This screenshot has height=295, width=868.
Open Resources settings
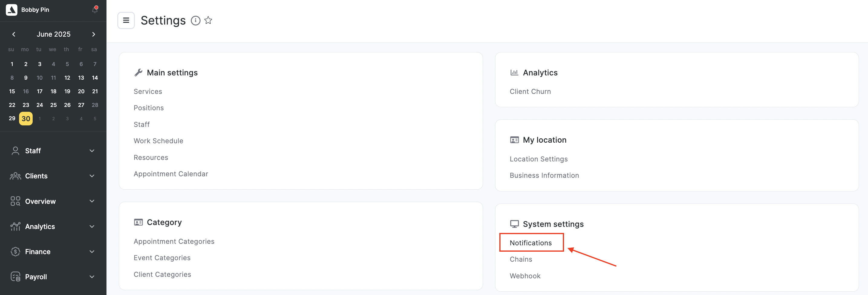point(151,157)
